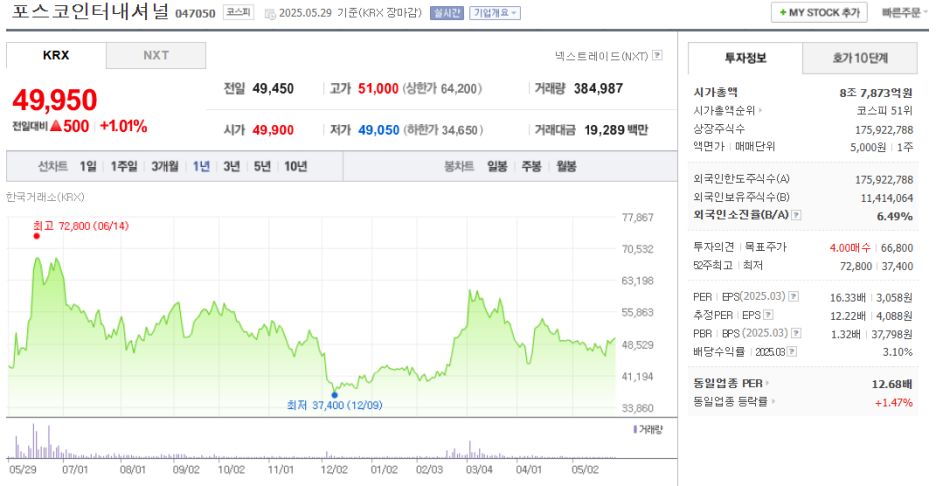The height and width of the screenshot is (486, 936).
Task: Expand the 기업개요 dropdown
Action: pos(495,13)
